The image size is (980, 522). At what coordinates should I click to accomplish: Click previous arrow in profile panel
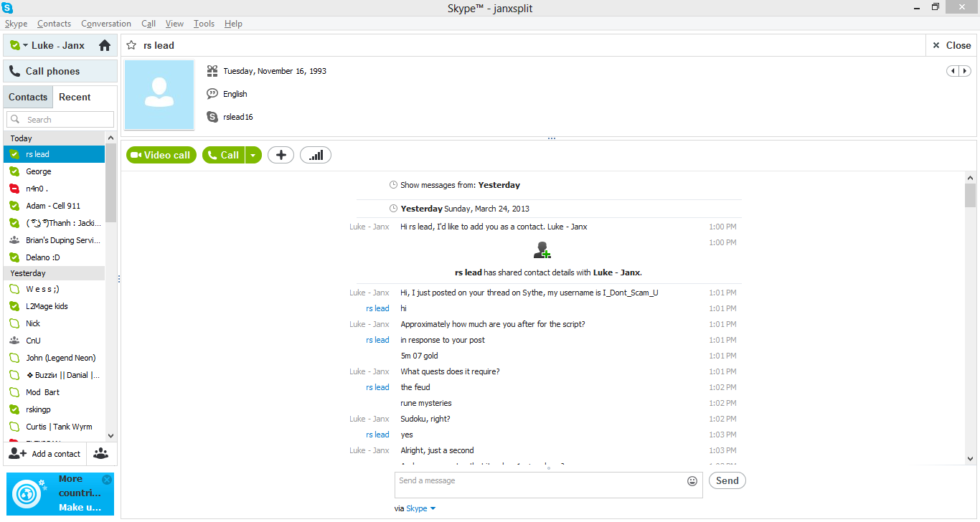(953, 71)
